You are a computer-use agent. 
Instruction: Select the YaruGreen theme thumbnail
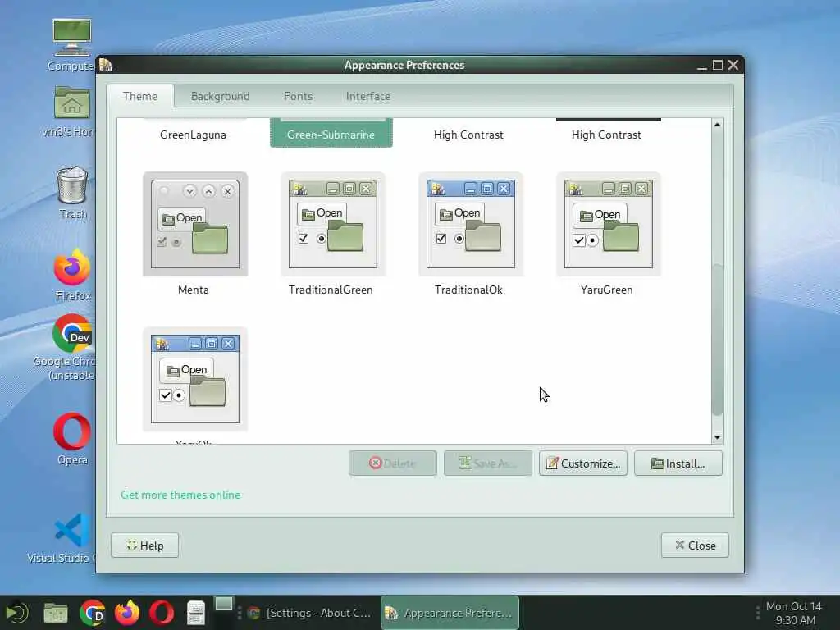tap(608, 224)
